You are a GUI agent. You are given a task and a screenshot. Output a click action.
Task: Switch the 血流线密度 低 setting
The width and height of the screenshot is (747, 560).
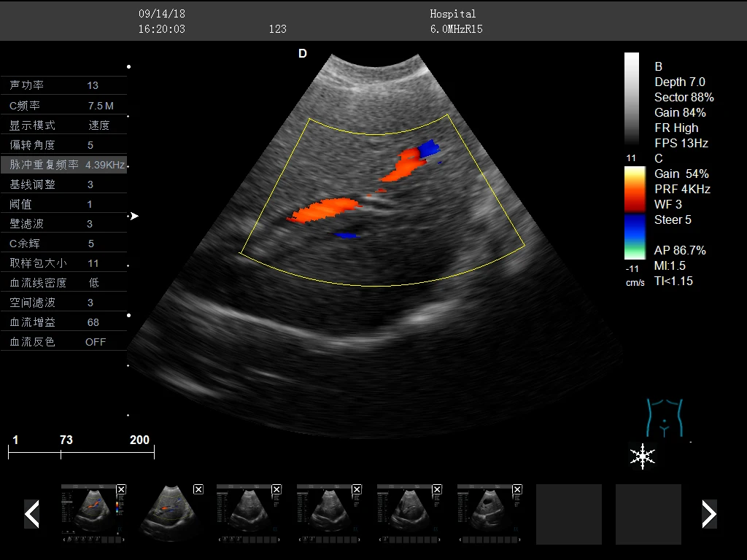tap(63, 282)
